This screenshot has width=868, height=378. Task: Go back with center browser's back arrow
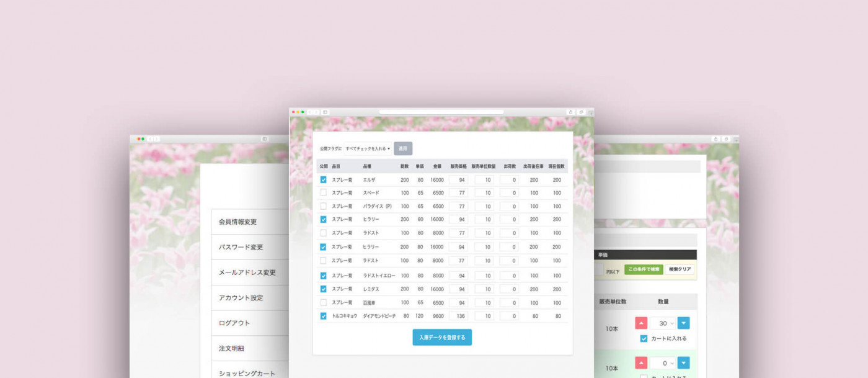pyautogui.click(x=310, y=112)
